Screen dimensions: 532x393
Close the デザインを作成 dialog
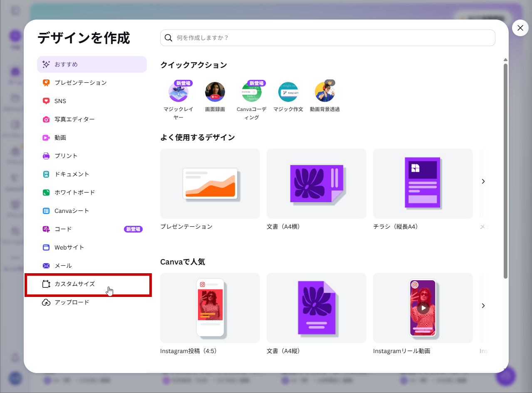click(520, 28)
